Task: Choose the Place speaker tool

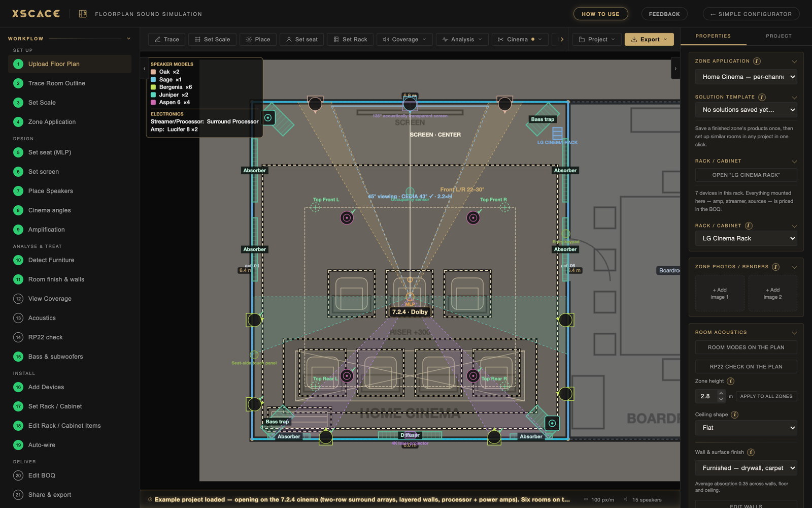Action: coord(258,39)
